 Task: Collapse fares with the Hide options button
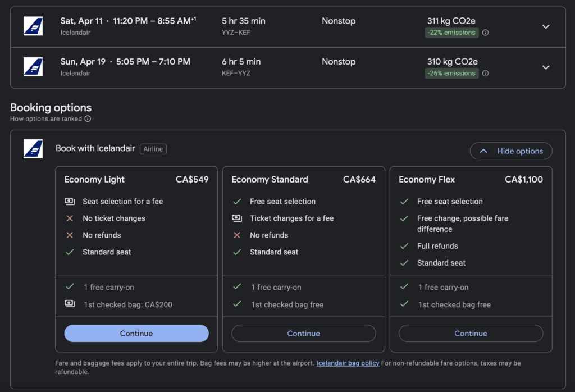tap(511, 151)
